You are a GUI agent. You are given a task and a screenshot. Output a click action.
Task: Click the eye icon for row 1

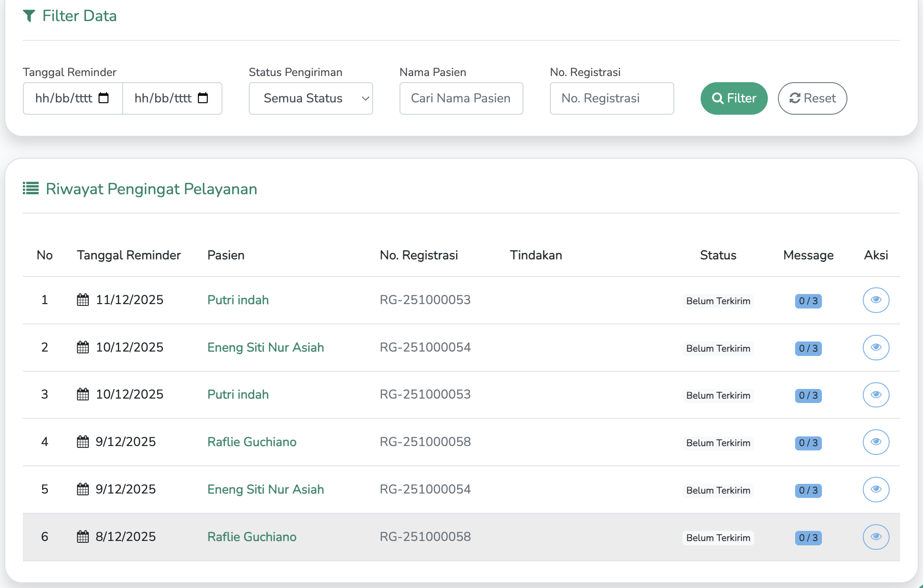[x=876, y=300]
